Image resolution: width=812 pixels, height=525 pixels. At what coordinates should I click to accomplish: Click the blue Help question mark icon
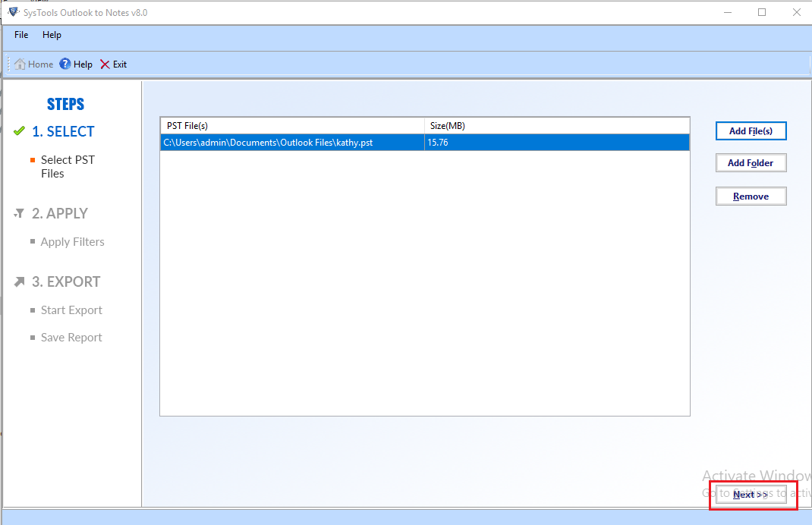click(65, 64)
